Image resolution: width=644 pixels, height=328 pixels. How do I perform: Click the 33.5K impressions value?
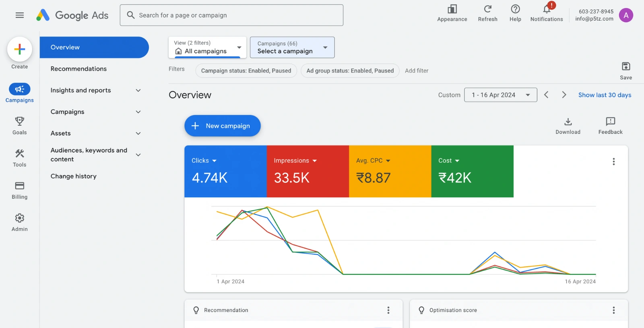[x=292, y=178]
